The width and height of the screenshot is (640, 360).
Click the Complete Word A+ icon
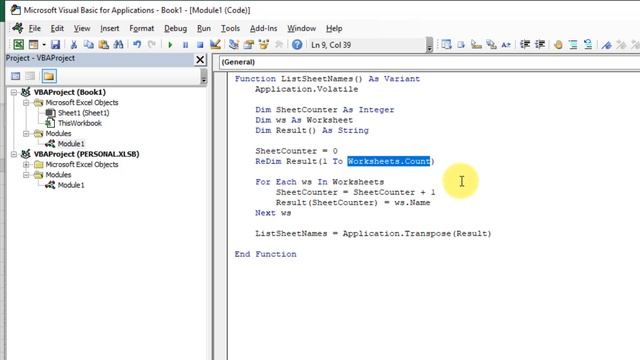506,44
